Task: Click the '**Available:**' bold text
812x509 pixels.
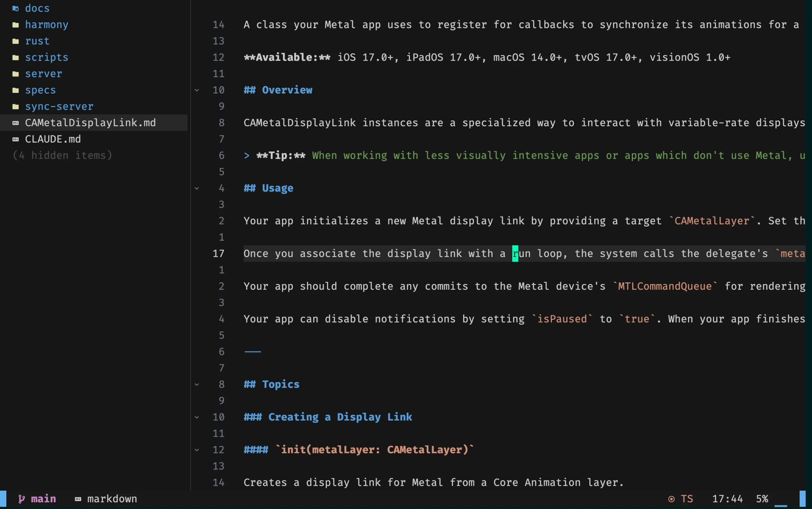Action: pos(287,58)
